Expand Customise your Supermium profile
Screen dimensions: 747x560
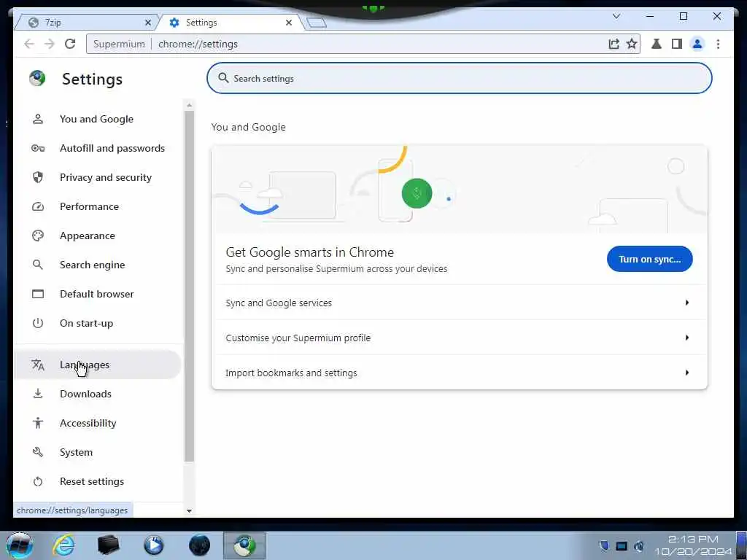pos(460,338)
